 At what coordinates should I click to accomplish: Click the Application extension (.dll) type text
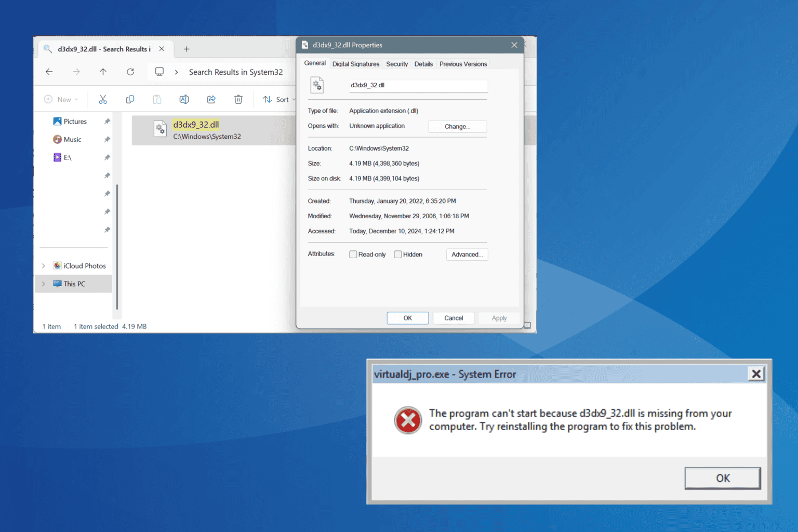pos(383,111)
